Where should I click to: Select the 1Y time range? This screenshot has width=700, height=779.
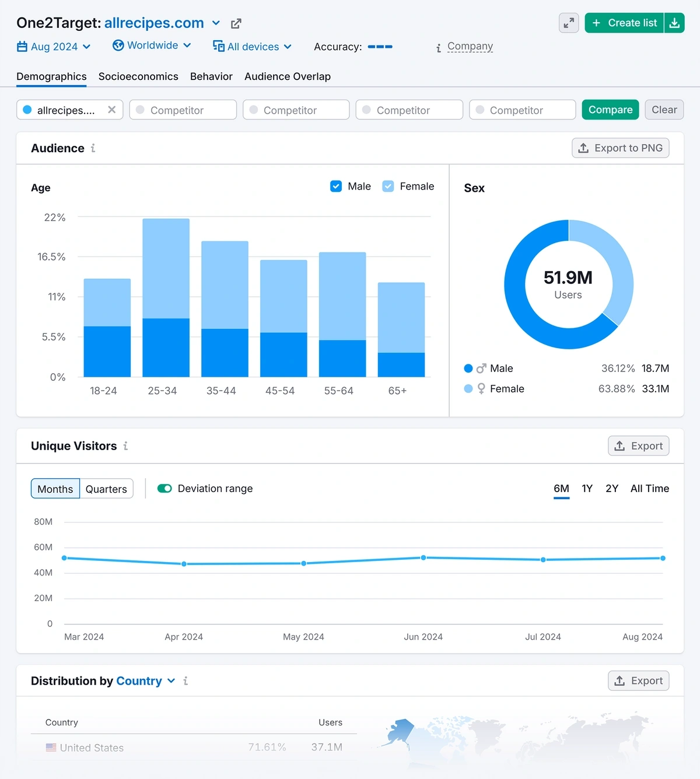pos(587,489)
